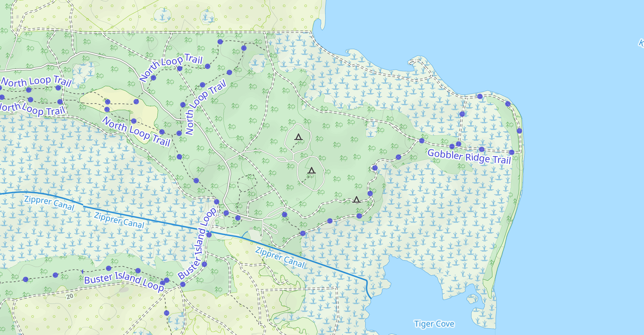
Task: Select the vertically oriented Buster Island Loop label
Action: [197, 244]
